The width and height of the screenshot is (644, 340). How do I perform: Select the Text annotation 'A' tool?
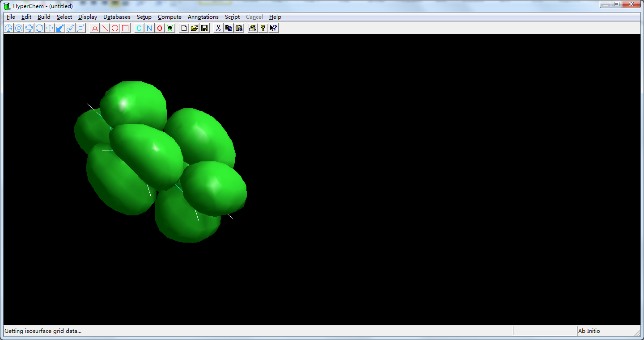coord(95,28)
